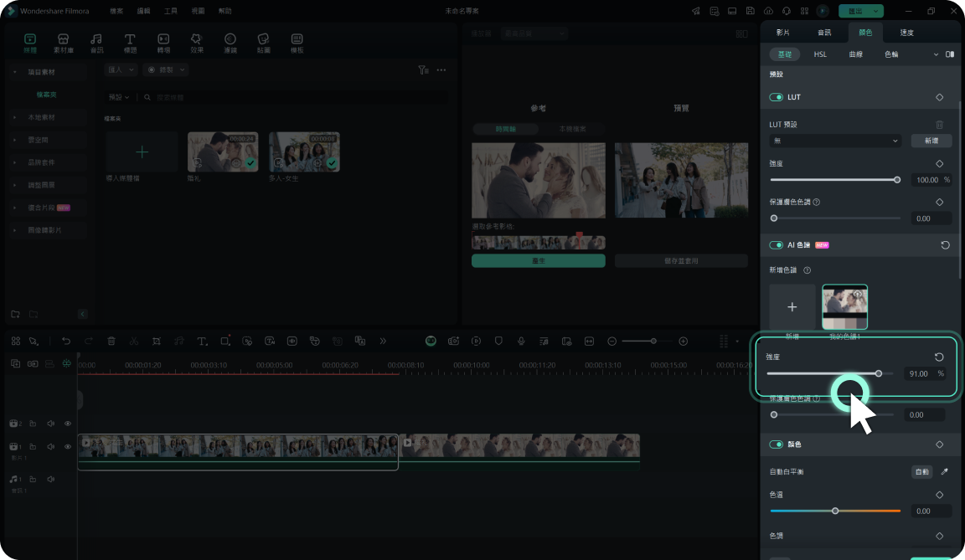965x560 pixels.
Task: Select the timeline text tool
Action: 201,342
